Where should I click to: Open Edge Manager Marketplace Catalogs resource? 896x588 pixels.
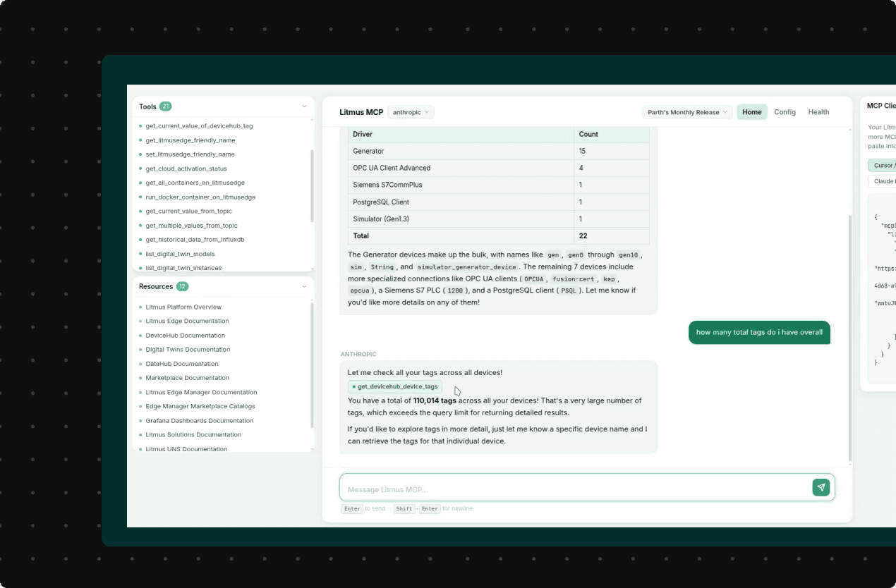[200, 406]
